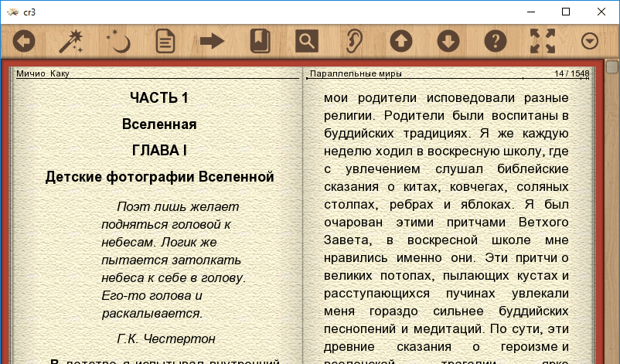Viewport: 620px width, 364px height.
Task: Click the back arrow toolbar icon
Action: tap(24, 41)
